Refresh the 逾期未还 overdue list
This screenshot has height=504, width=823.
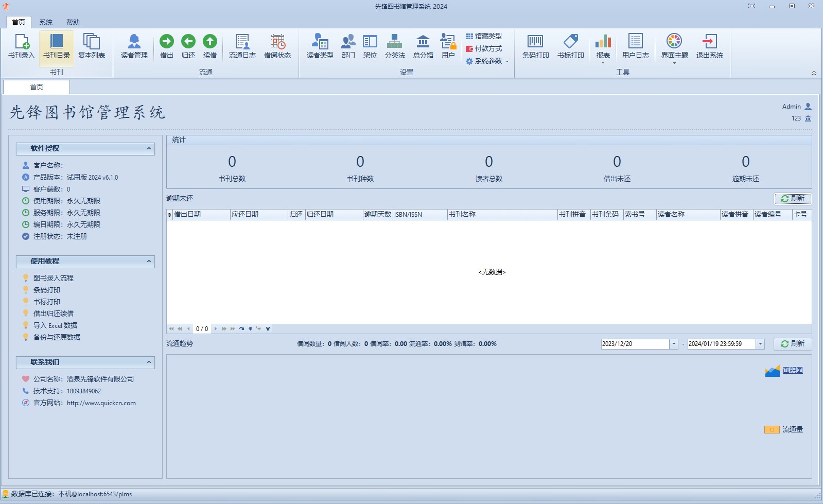click(793, 199)
